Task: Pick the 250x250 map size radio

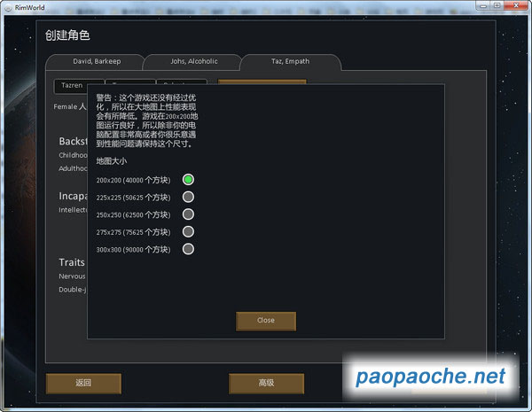Action: pos(188,214)
